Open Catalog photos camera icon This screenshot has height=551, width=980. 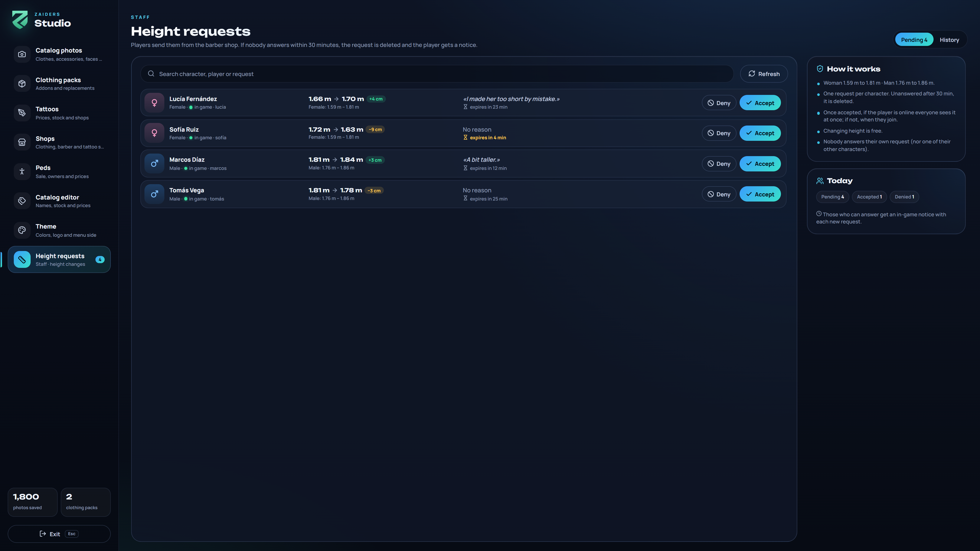coord(22,54)
